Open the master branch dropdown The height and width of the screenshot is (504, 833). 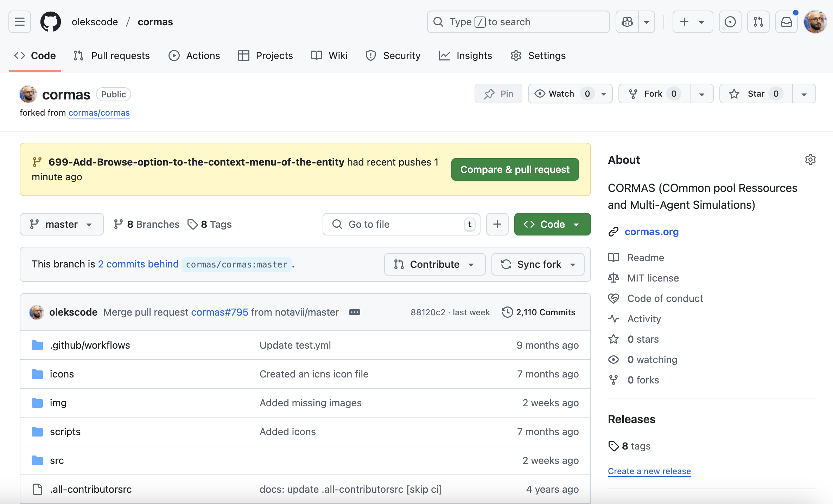(x=62, y=224)
